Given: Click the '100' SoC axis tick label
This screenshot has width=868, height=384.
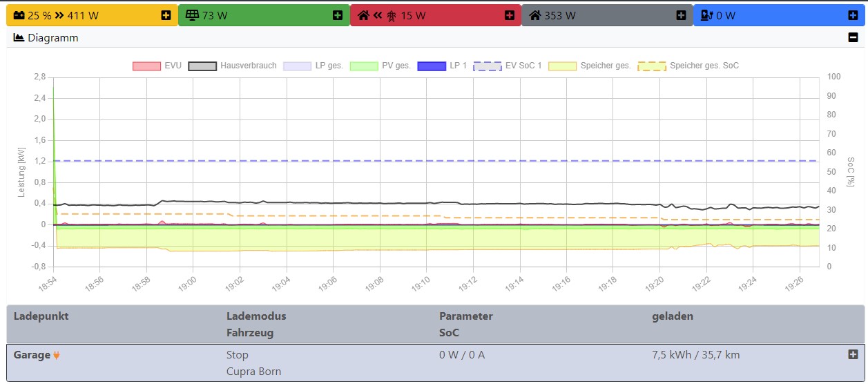Looking at the screenshot, I should pos(832,77).
